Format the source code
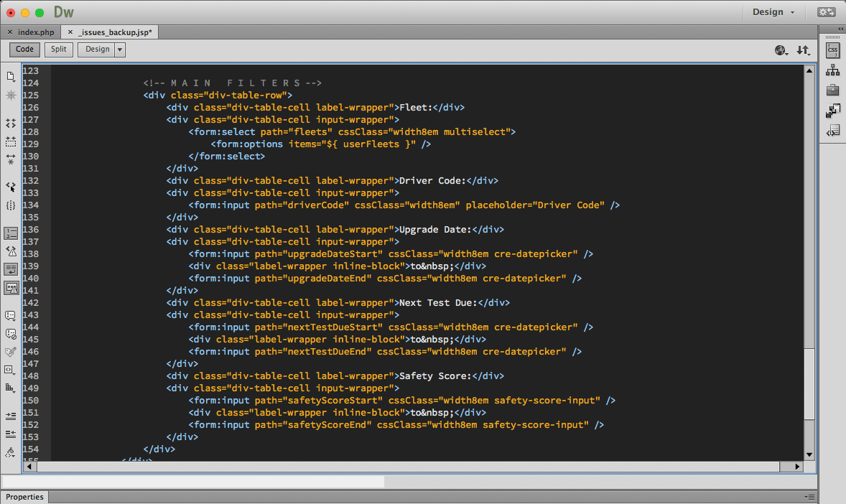 (11, 453)
